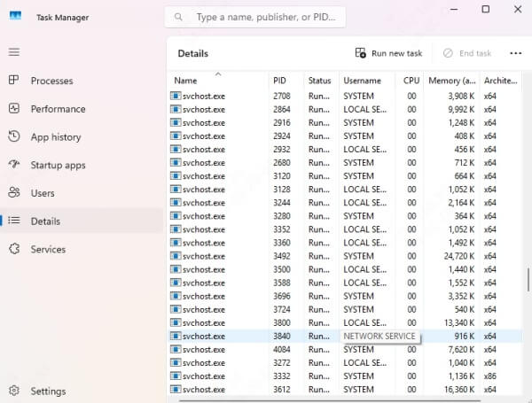The width and height of the screenshot is (532, 403).
Task: Select the svchost.exe row with PID 3500
Action: click(x=346, y=269)
